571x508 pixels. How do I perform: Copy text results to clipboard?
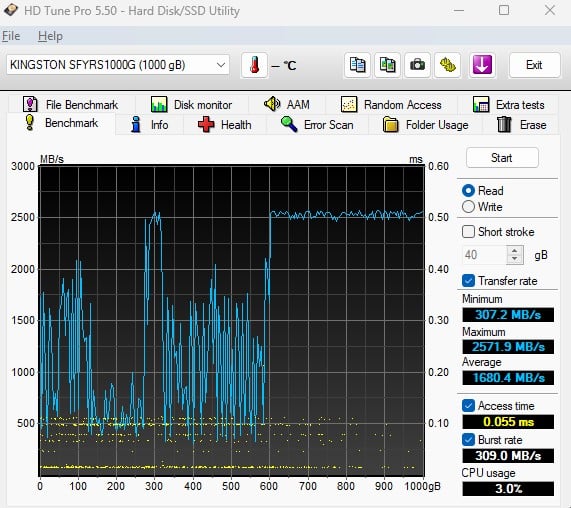point(357,65)
